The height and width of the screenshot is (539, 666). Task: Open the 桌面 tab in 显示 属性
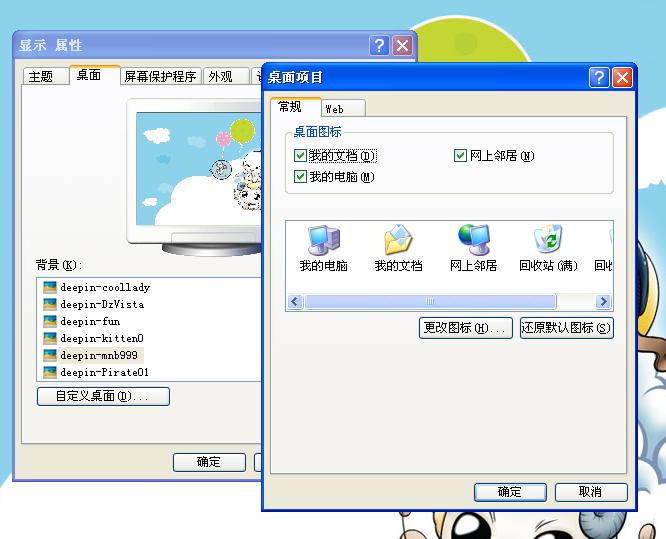94,75
